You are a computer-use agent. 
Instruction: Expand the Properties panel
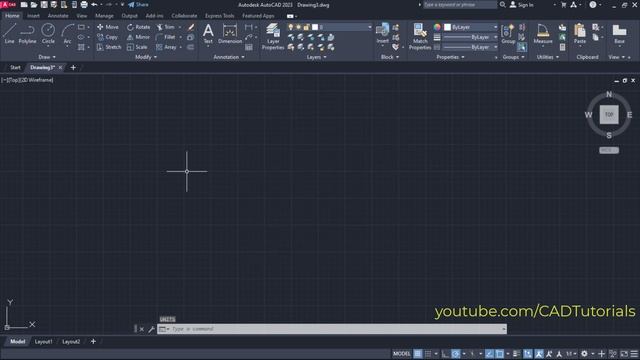[450, 57]
